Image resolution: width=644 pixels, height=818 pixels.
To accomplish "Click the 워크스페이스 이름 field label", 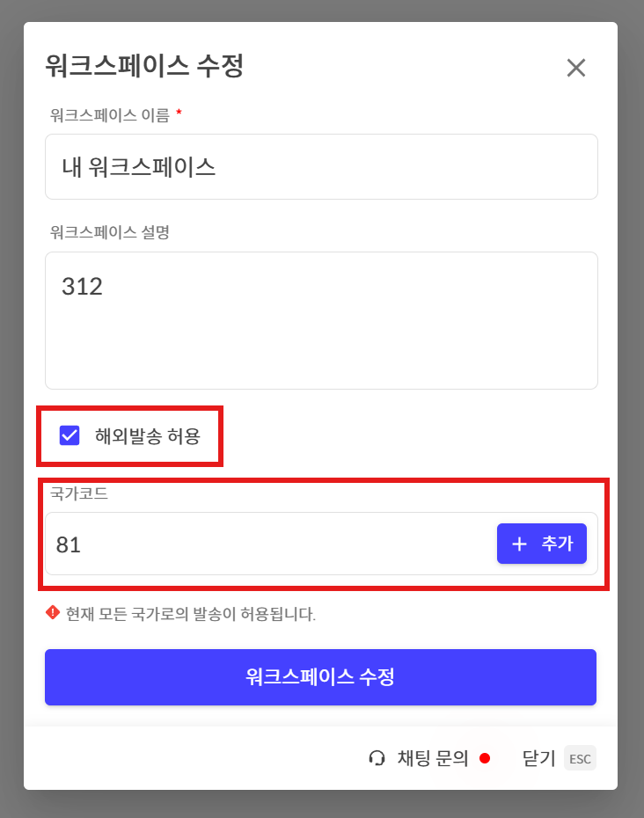I will [110, 114].
